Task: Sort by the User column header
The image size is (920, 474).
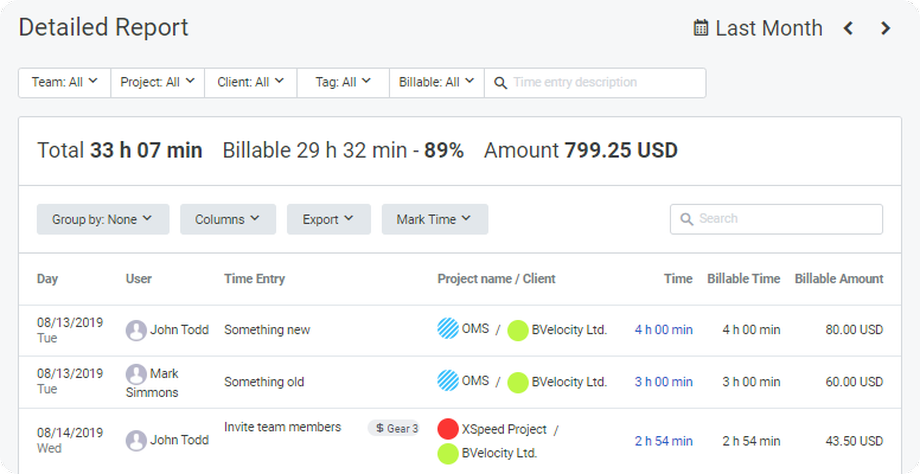Action: click(x=138, y=279)
